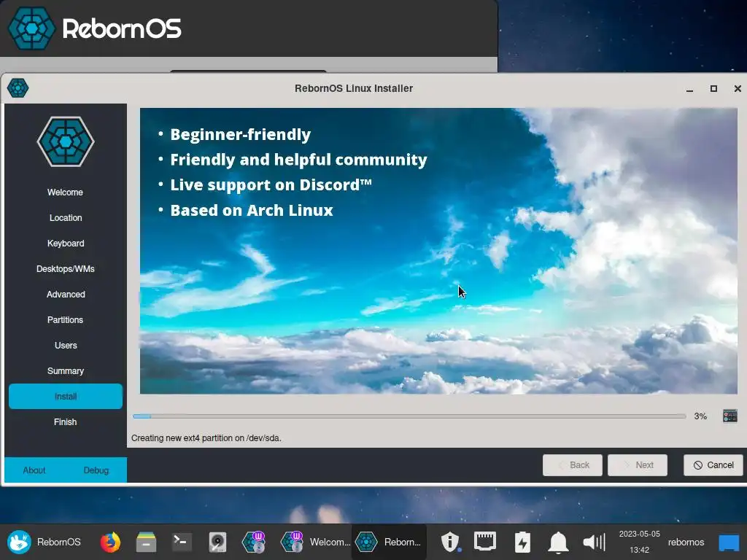Click the RebornOS logo in background window
Screen dimensions: 747x560
tap(95, 28)
